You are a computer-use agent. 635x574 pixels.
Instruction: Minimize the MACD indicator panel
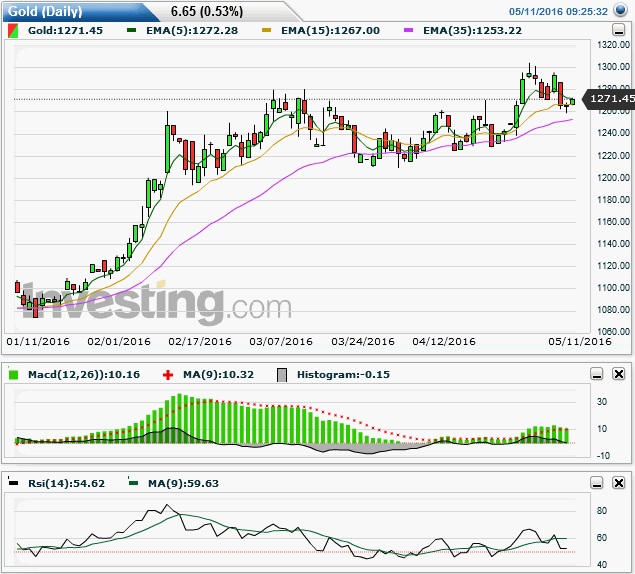(597, 374)
